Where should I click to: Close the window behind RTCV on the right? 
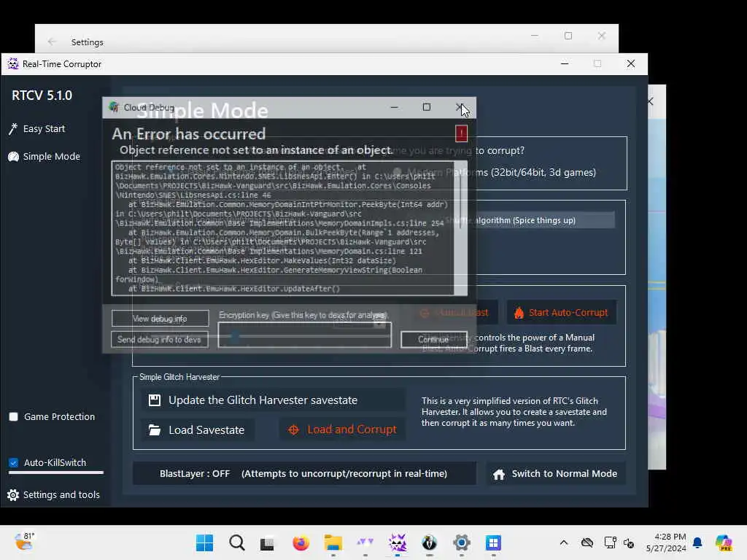point(651,101)
